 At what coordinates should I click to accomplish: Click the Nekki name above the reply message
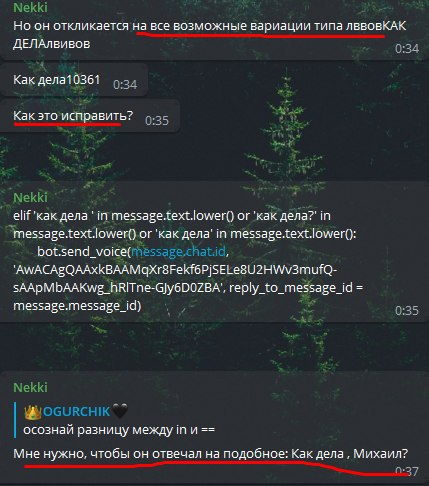pos(30,387)
